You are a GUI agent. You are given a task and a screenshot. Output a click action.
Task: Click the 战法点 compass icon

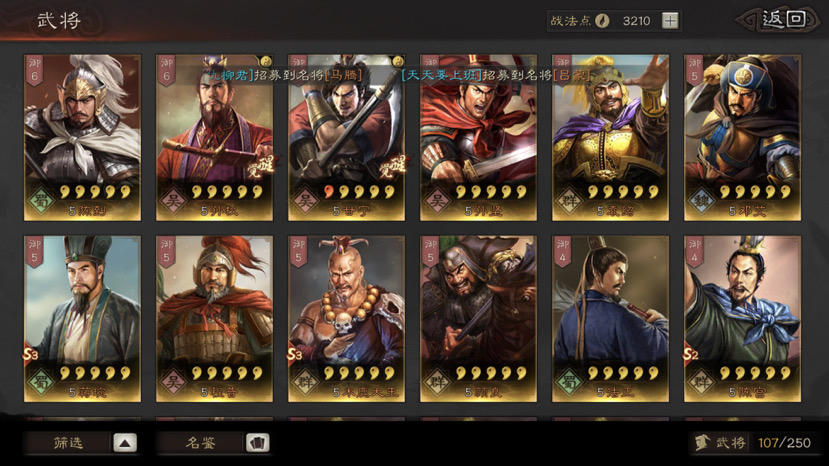(602, 21)
